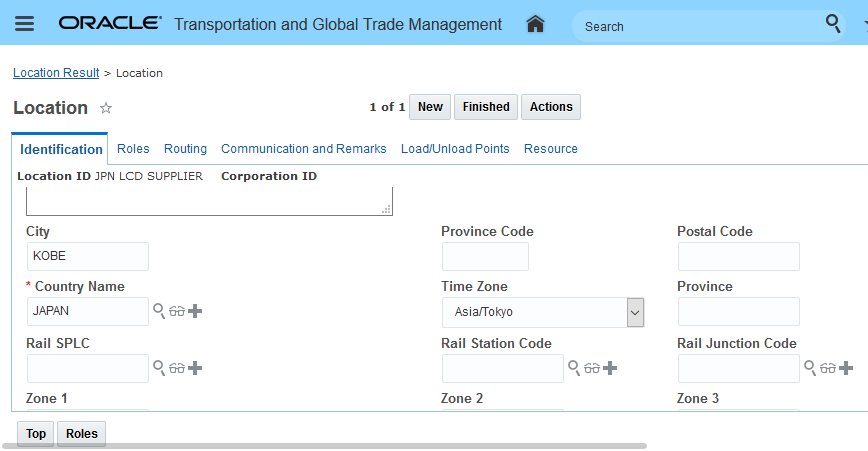
Task: Open Communication and Remarks tab
Action: (x=303, y=149)
